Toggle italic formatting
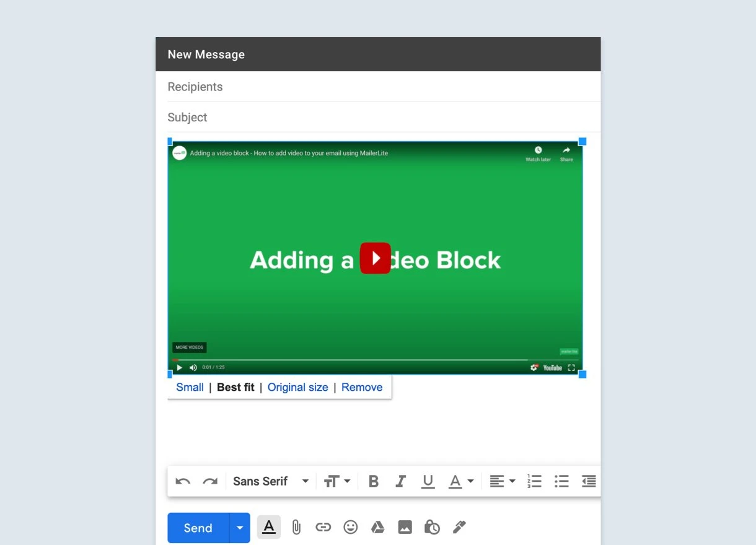This screenshot has height=545, width=756. click(x=400, y=481)
